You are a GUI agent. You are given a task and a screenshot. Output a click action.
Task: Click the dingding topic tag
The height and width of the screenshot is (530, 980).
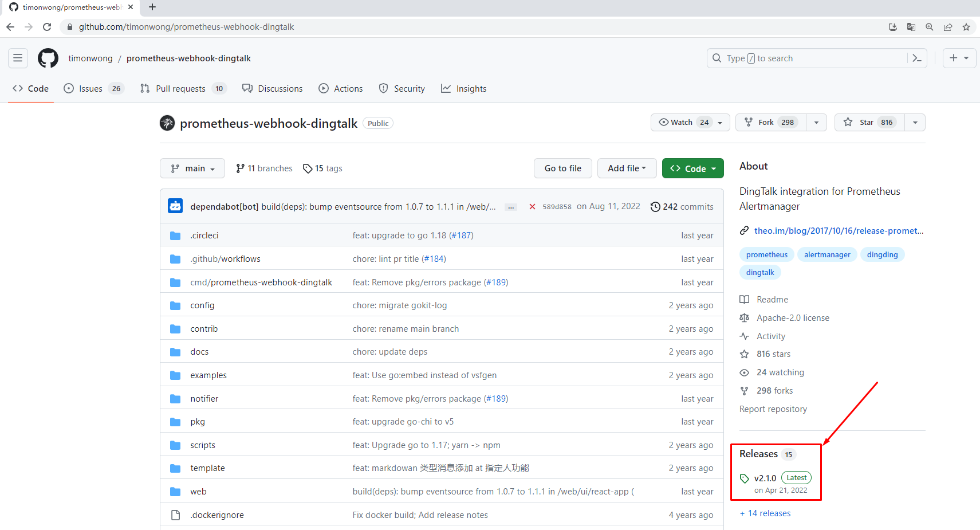[x=883, y=255]
